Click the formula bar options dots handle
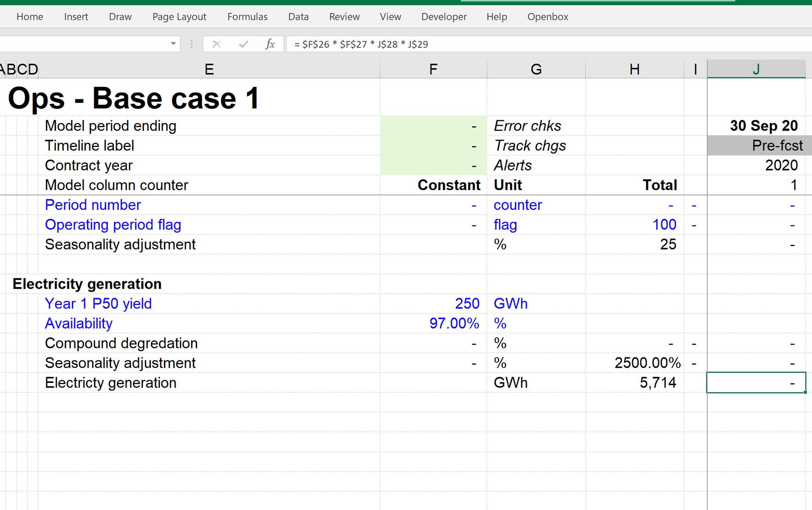Image resolution: width=812 pixels, height=510 pixels. (192, 44)
